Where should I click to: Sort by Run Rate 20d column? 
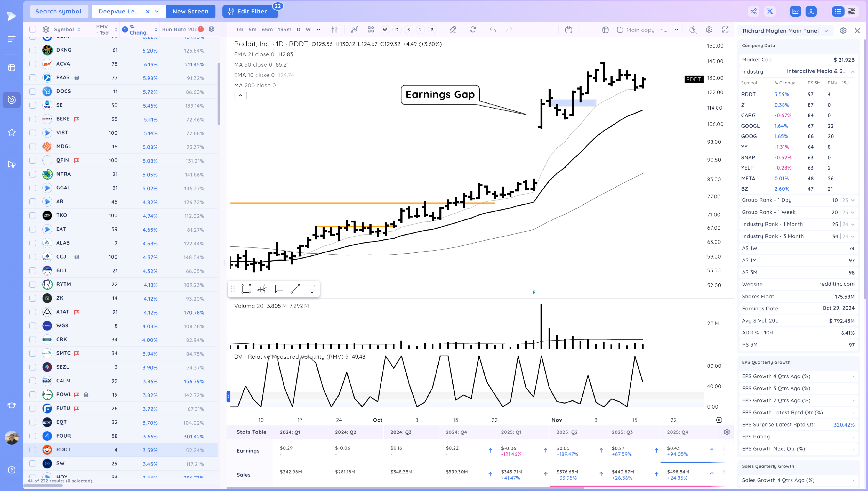[x=180, y=29]
